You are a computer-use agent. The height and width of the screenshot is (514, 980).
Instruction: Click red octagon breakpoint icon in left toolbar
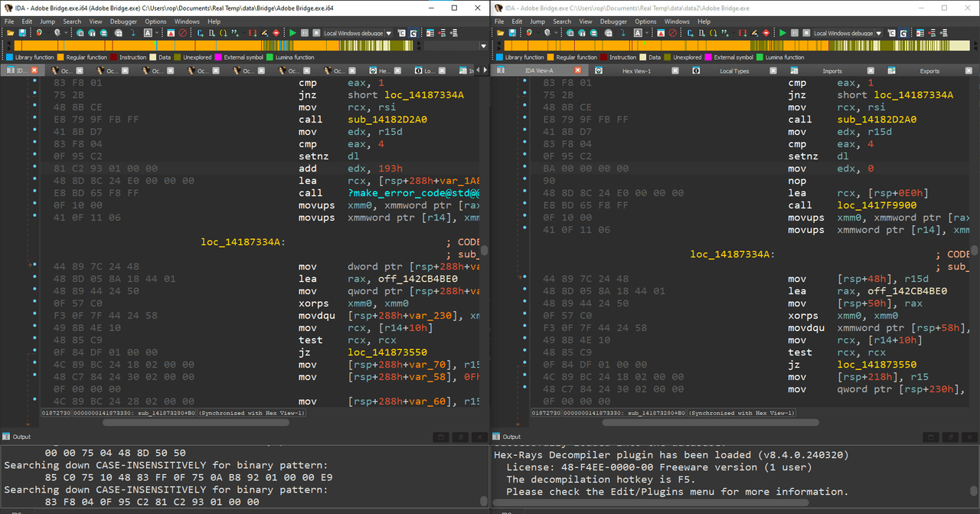(x=276, y=33)
